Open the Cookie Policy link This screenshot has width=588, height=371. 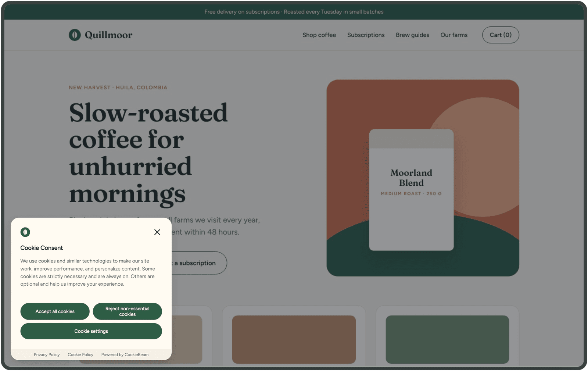[x=80, y=355]
